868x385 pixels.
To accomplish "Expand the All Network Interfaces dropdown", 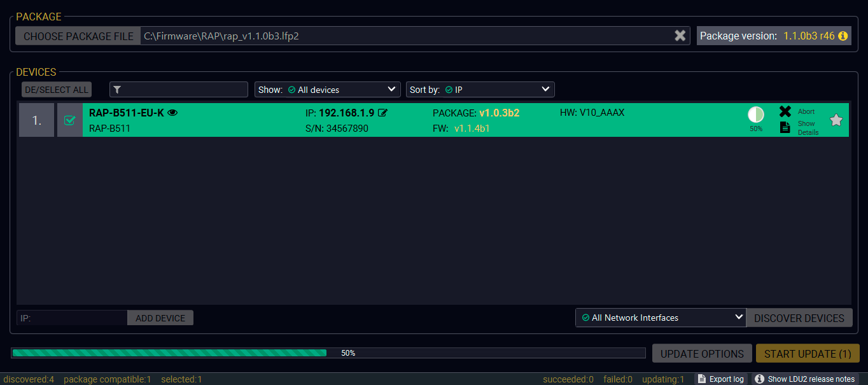I will click(x=661, y=318).
